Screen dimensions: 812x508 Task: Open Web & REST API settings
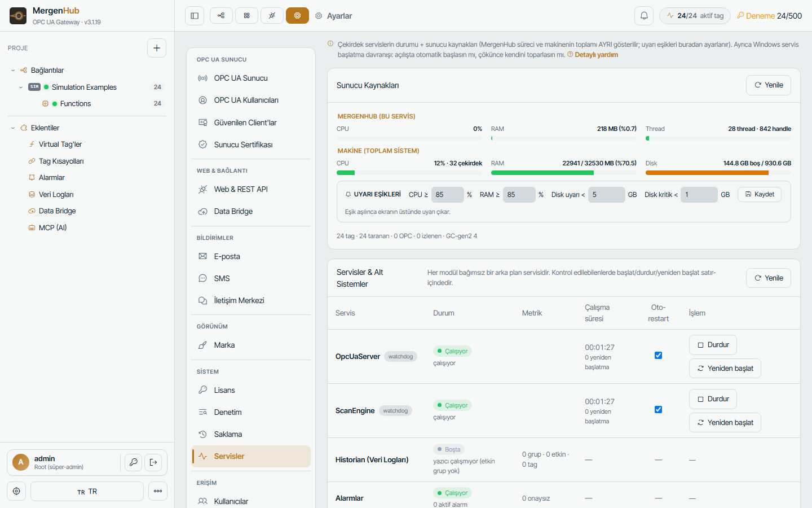pos(251,189)
